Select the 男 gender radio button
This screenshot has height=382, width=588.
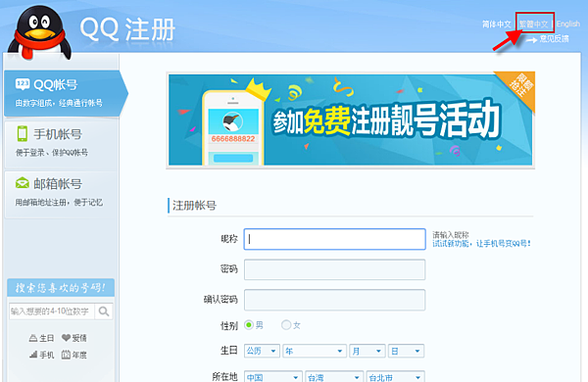tap(248, 324)
